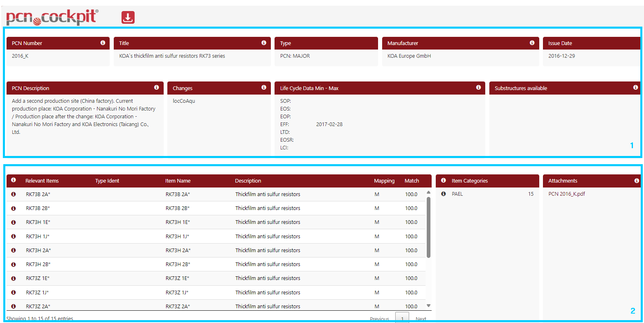The height and width of the screenshot is (323, 644).
Task: Click PCN number value 2016_K
Action: [20, 56]
